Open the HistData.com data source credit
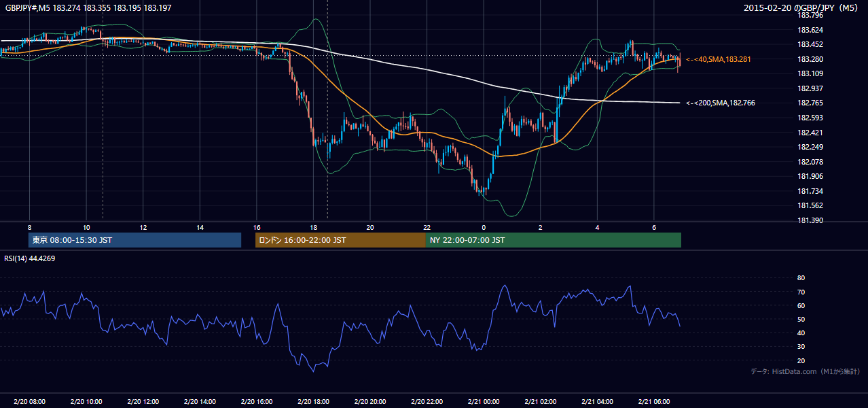Screen dimensions: 868x408 tap(806, 371)
